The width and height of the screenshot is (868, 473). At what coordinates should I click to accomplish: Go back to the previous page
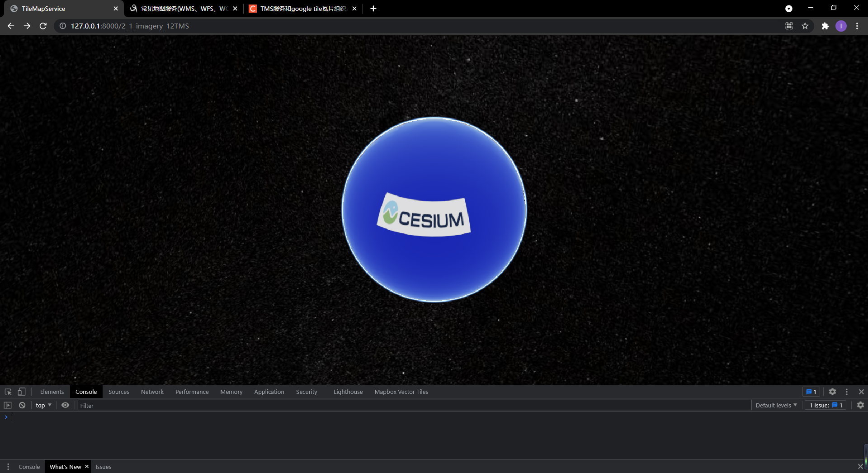[11, 26]
